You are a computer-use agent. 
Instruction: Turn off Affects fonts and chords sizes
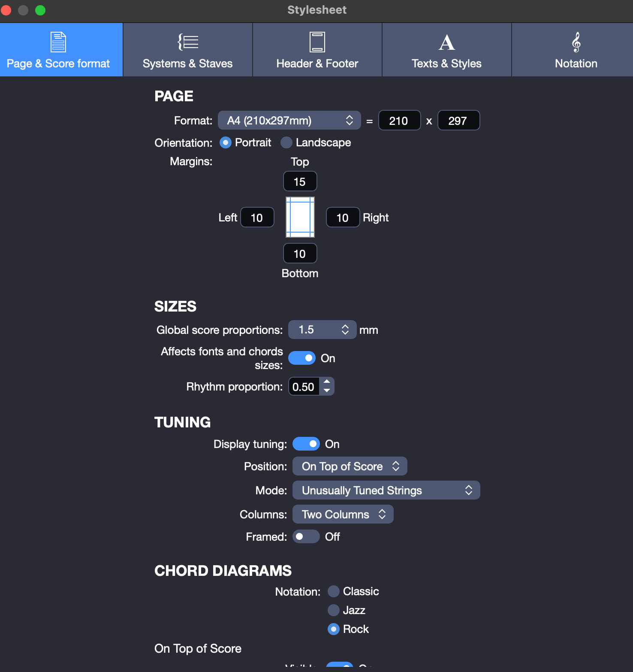[x=302, y=358]
